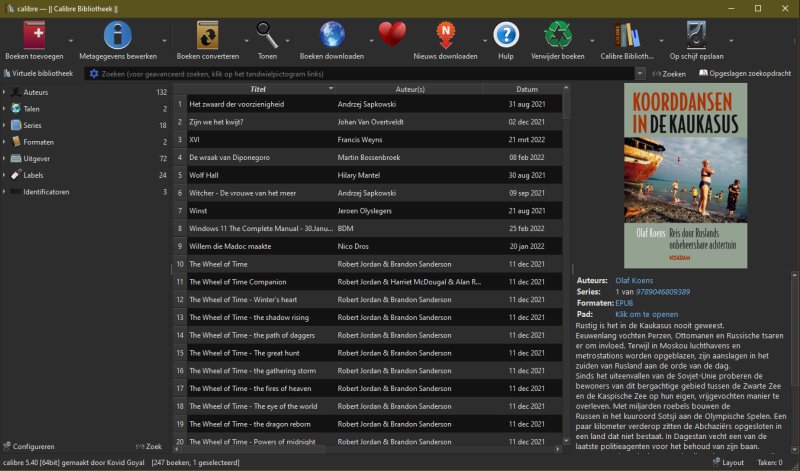Click the Verwijder boeken recycle icon
The height and width of the screenshot is (471, 800).
tap(557, 35)
